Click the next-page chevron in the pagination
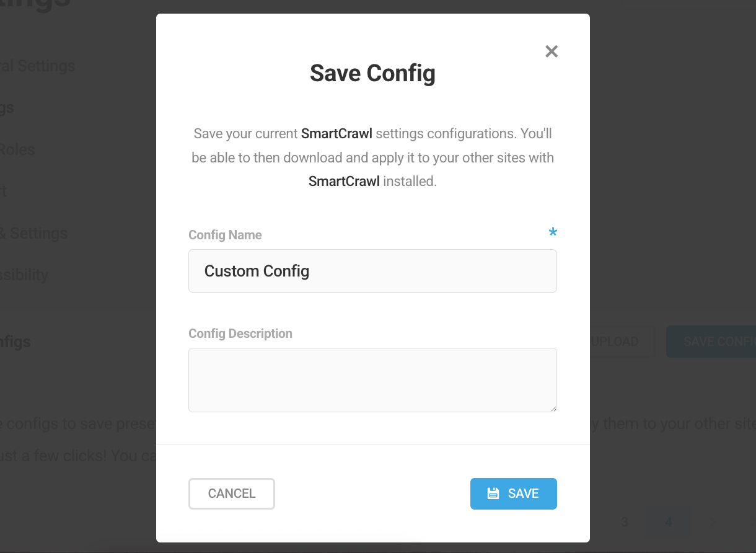This screenshot has height=553, width=756. 711,522
